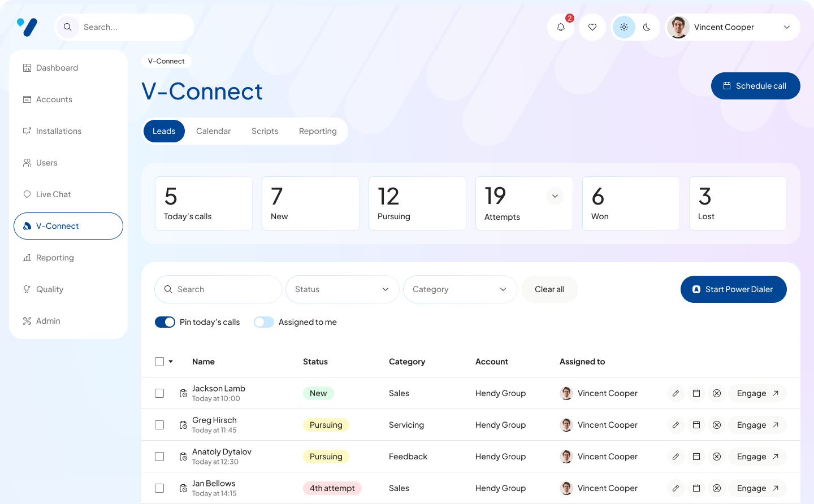Check the checkbox on Greg Hirsch's row
814x504 pixels.
(159, 424)
